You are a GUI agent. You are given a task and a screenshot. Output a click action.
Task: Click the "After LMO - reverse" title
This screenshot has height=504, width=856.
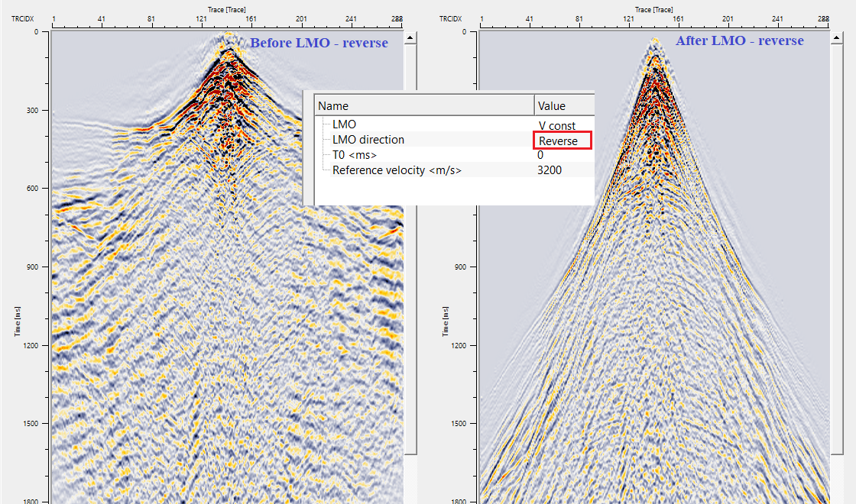[x=739, y=40]
